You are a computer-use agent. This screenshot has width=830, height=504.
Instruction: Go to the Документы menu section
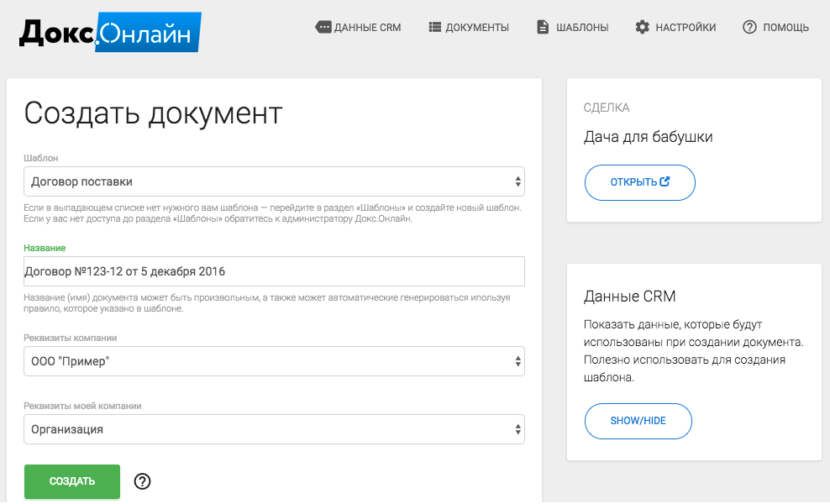tap(477, 28)
